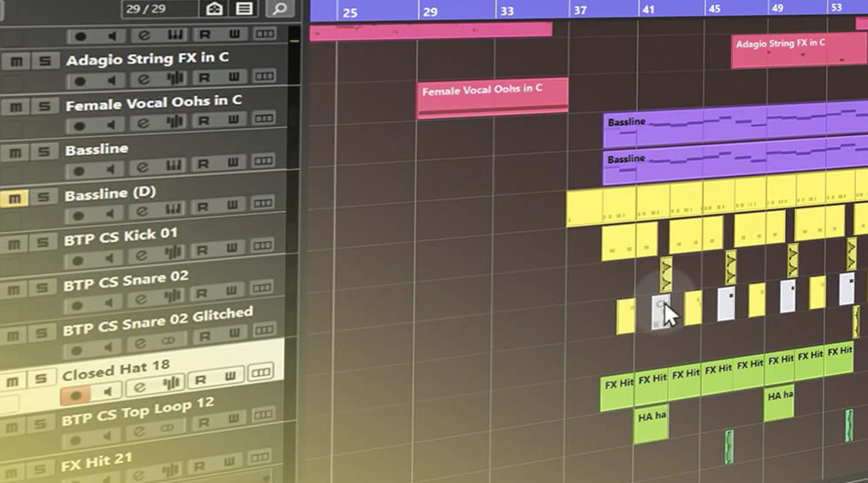Solo the Female Vocal Oohs in C track

(44, 106)
